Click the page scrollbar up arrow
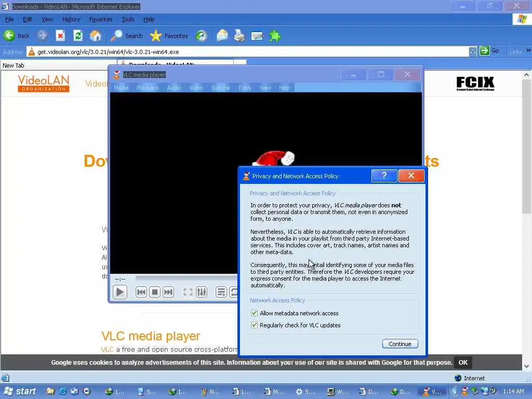Image resolution: width=532 pixels, height=399 pixels. (x=527, y=75)
